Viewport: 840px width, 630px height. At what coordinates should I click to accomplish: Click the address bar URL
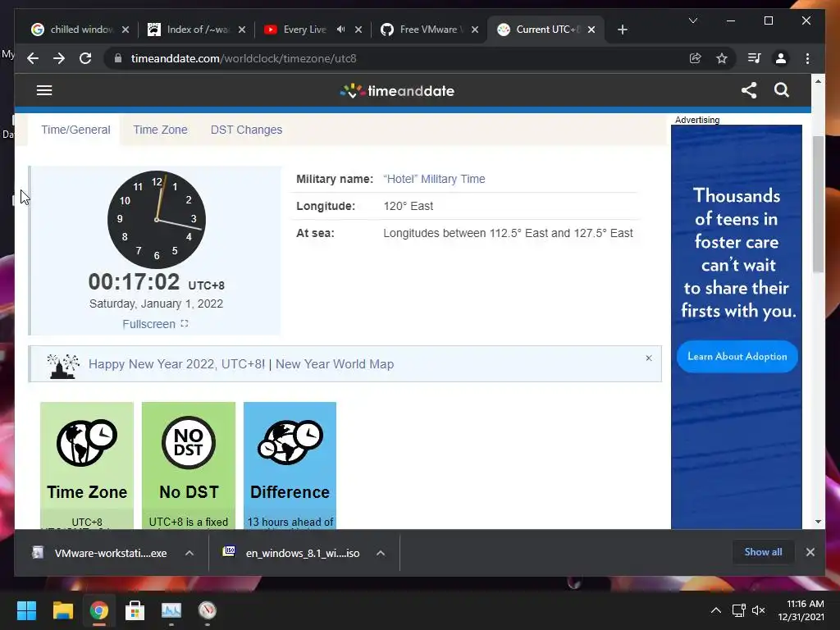(x=244, y=58)
